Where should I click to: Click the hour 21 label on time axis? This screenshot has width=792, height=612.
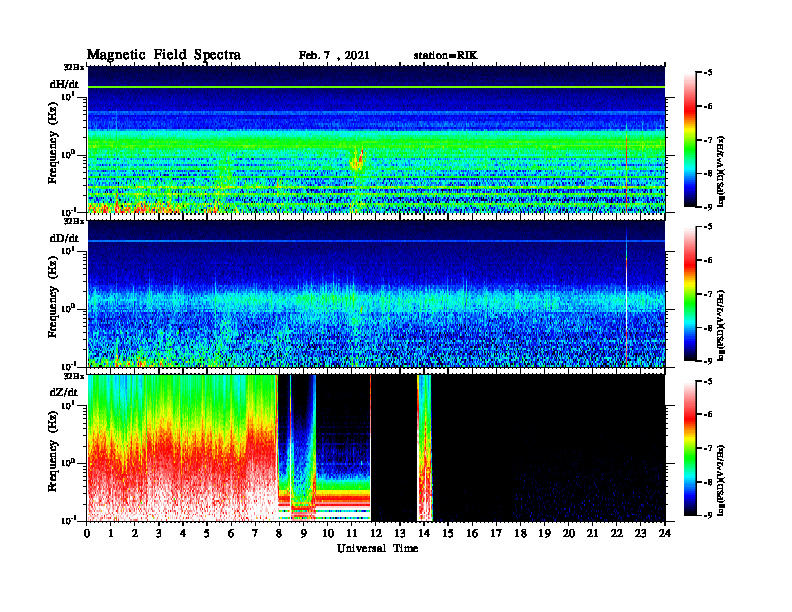point(592,534)
